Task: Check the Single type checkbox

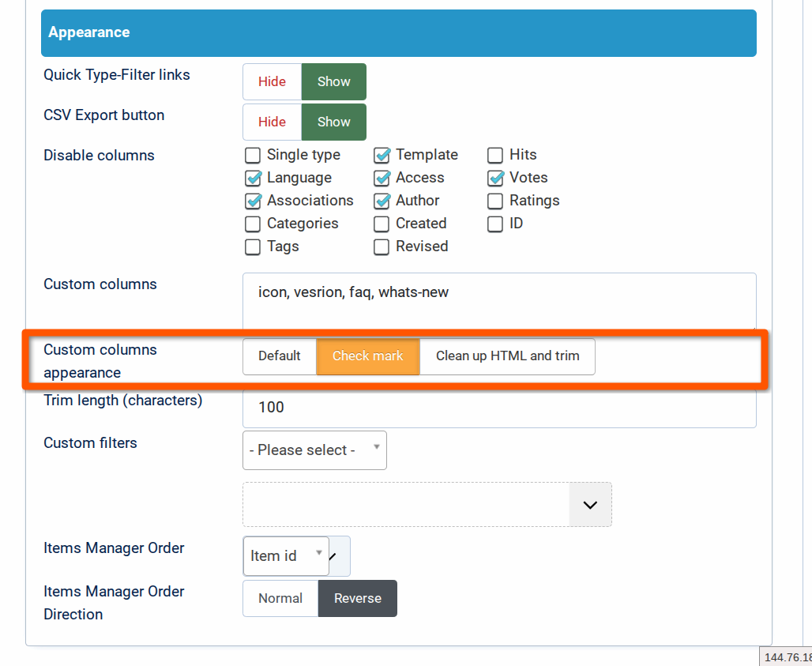Action: [253, 155]
